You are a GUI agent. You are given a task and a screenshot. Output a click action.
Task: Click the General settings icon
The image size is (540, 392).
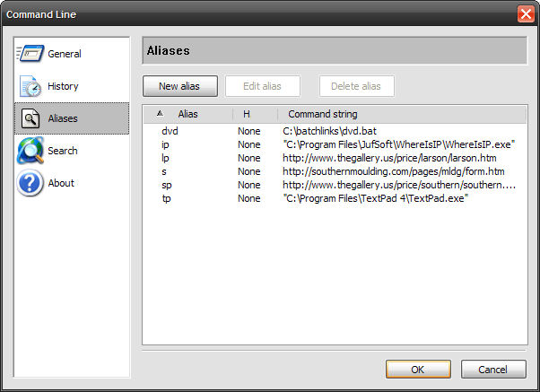pos(30,54)
